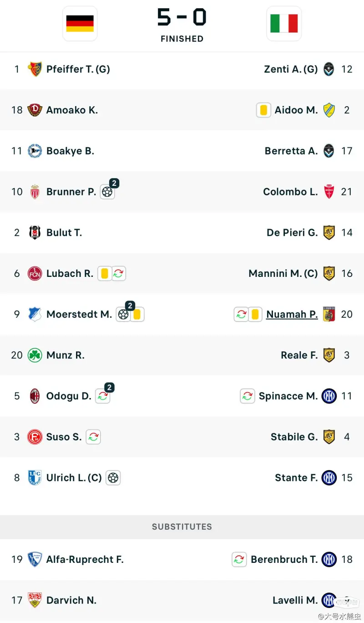Click the Germany flag icon
364x623 pixels.
(80, 24)
